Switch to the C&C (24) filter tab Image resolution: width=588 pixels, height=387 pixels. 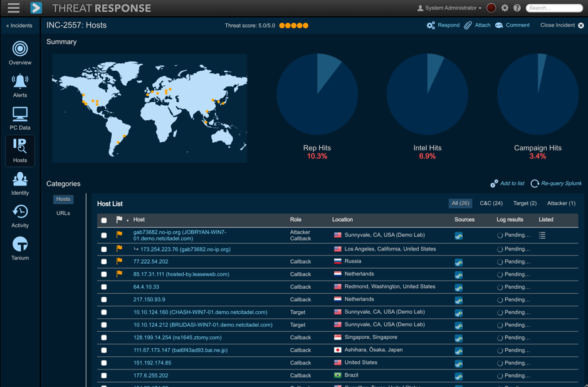point(491,204)
